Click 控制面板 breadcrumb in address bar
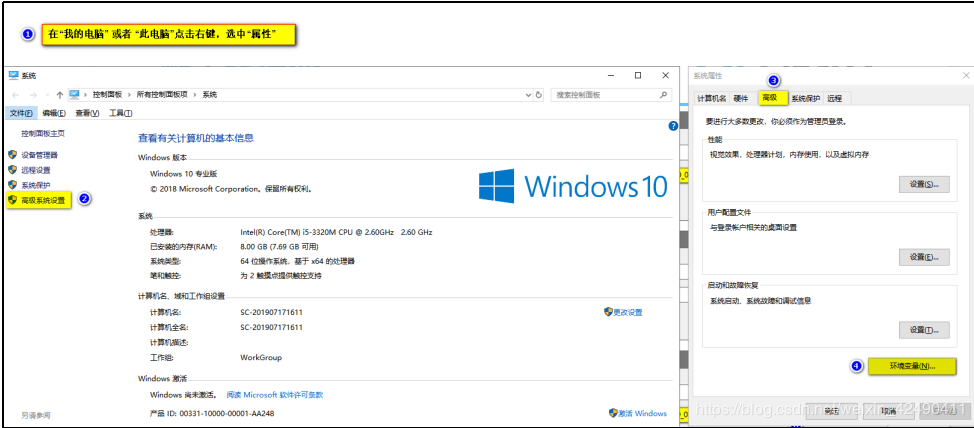Image resolution: width=974 pixels, height=428 pixels. (x=107, y=95)
